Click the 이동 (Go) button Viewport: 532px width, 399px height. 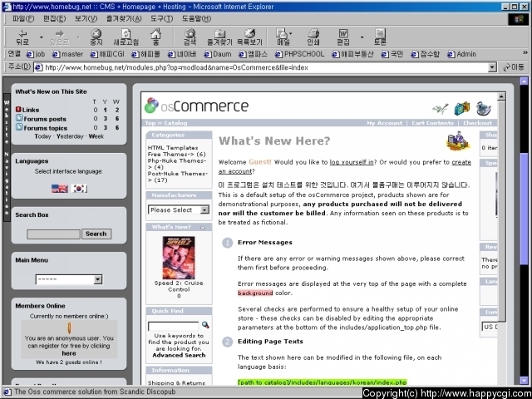[514, 67]
